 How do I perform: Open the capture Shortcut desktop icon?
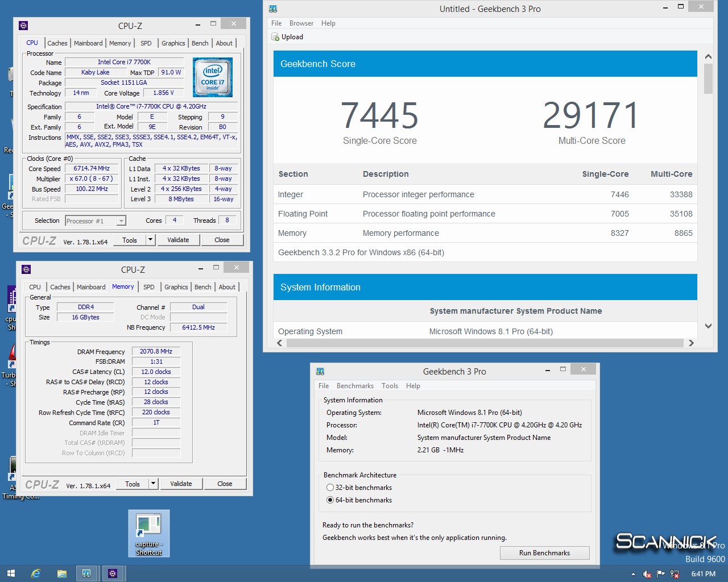(149, 533)
